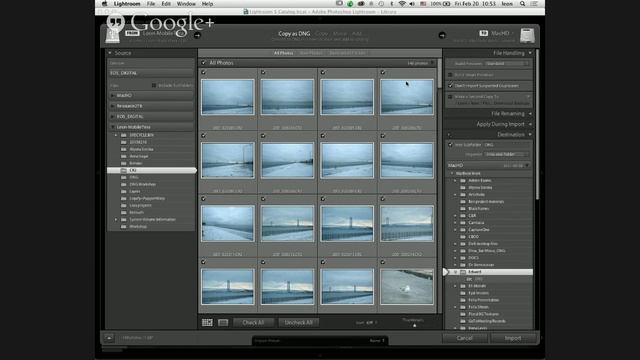Screen dimensions: 640x360
Task: Switch to the All Photos tab
Action: [x=283, y=53]
